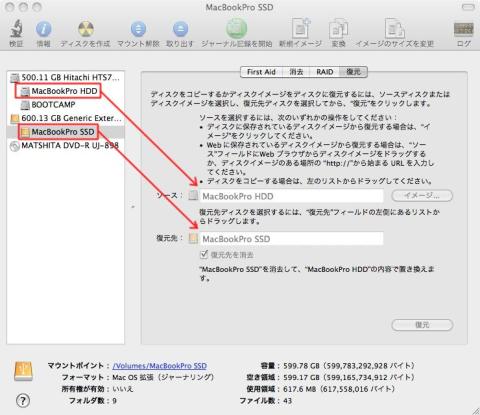Select MacBookPro HDD volume in sidebar
Viewport: 480px width, 415px height.
point(60,91)
